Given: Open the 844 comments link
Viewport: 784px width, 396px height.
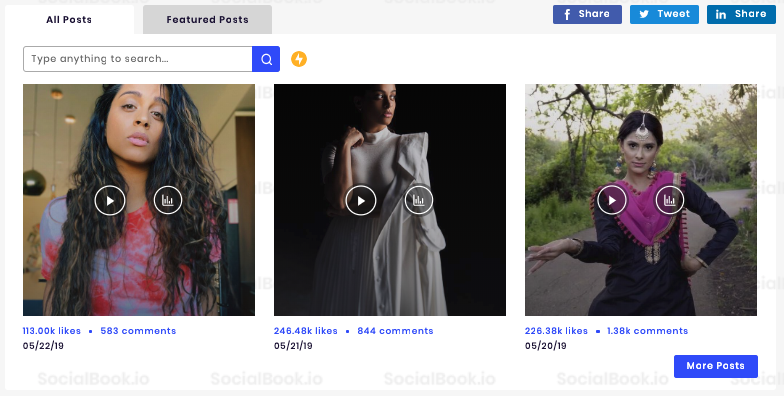Looking at the screenshot, I should coord(395,331).
